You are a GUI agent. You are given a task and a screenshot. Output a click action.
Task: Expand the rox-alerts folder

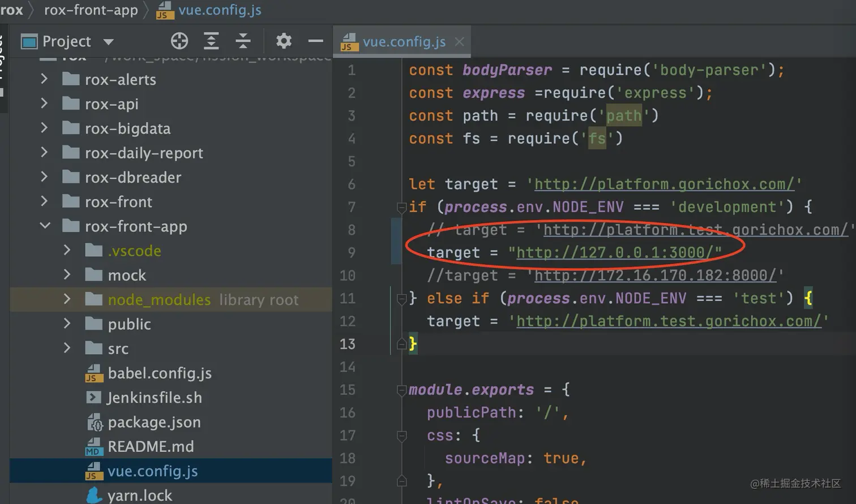[44, 79]
